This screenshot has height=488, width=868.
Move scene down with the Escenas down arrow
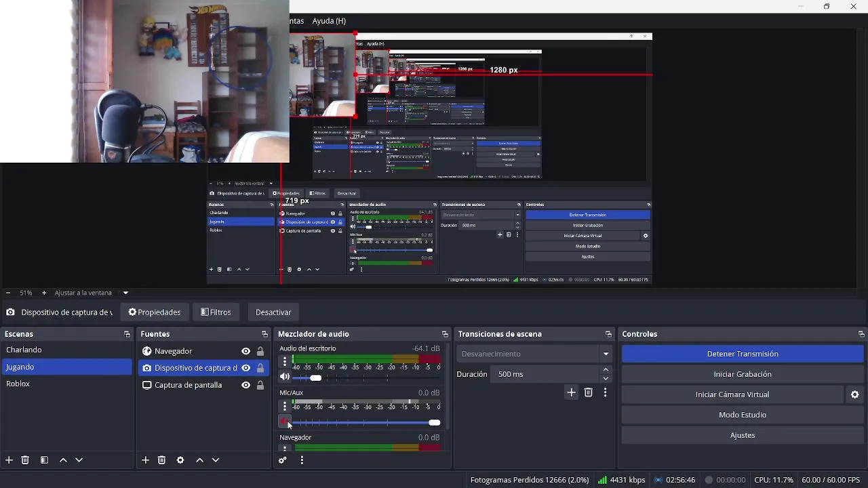coord(79,460)
